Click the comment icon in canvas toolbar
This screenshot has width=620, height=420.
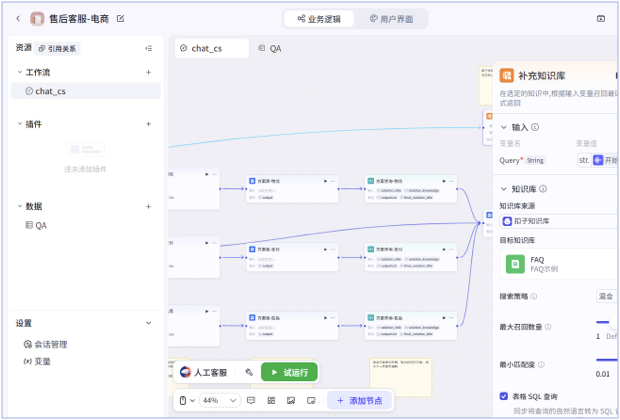252,400
